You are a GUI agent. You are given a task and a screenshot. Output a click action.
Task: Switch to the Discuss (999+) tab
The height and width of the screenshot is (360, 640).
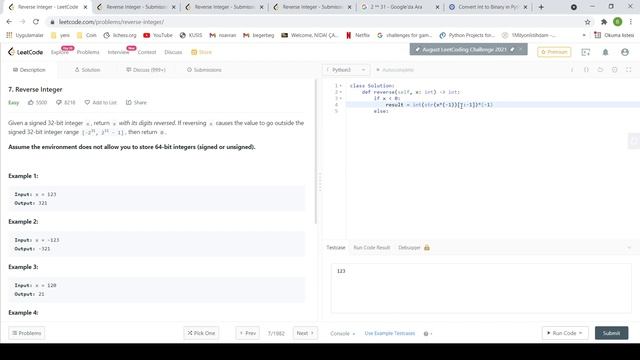click(146, 70)
